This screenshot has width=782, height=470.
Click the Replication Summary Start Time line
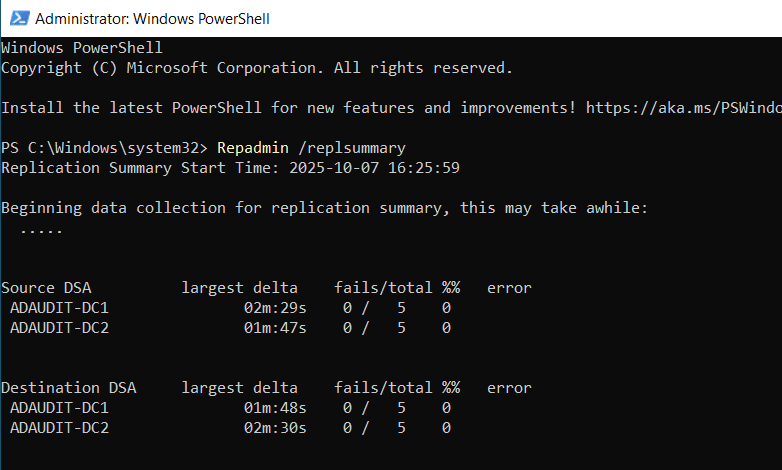pos(230,167)
